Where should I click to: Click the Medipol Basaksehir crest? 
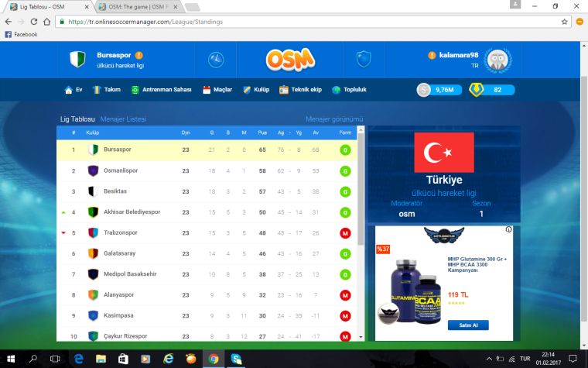pos(93,274)
